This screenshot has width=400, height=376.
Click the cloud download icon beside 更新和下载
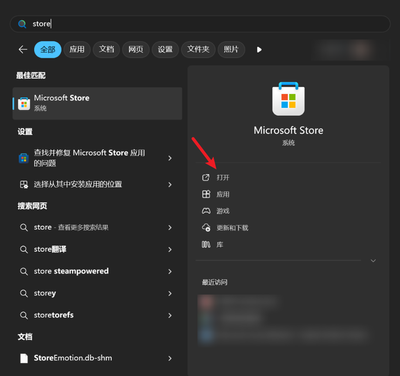(x=206, y=228)
